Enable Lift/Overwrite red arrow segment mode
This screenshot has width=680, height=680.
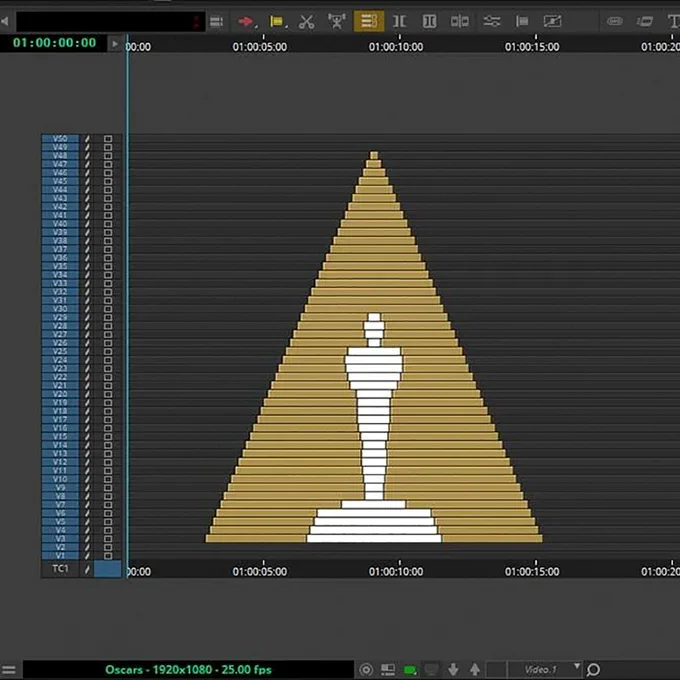coord(246,21)
